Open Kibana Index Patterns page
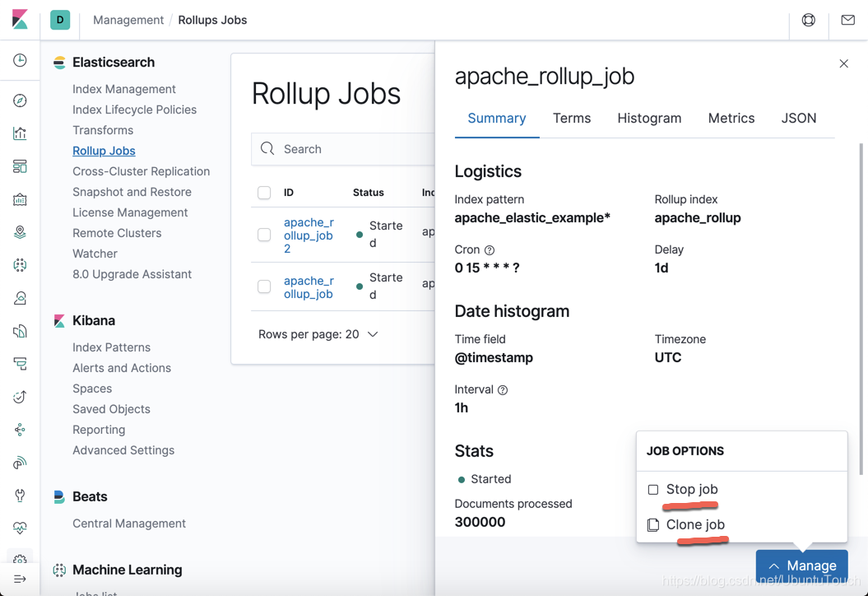 pyautogui.click(x=111, y=347)
